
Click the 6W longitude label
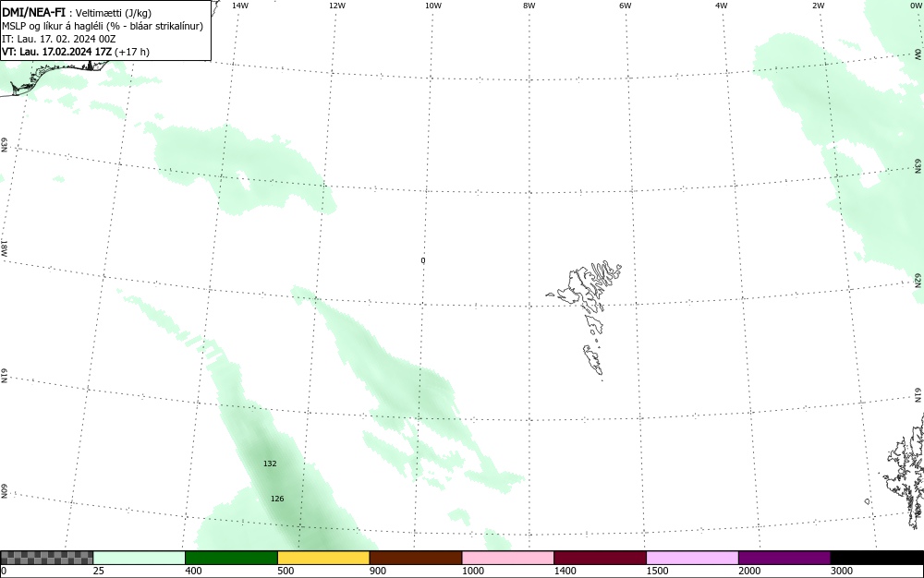626,6
